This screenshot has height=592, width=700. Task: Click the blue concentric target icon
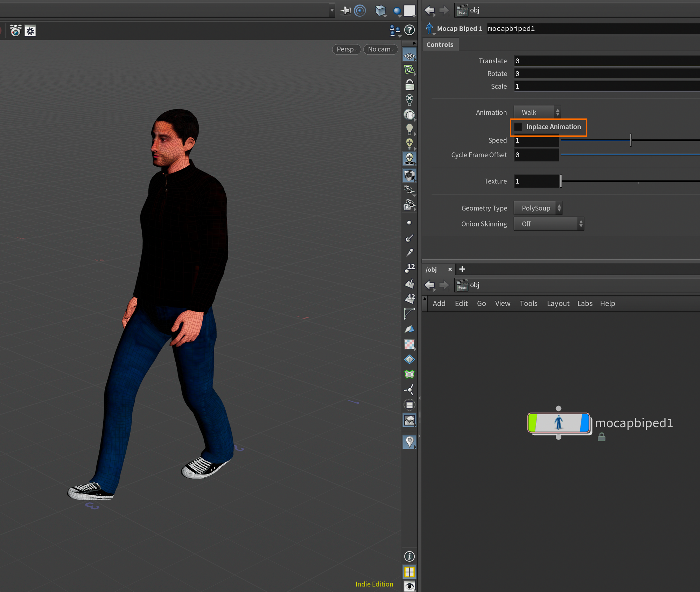point(360,11)
